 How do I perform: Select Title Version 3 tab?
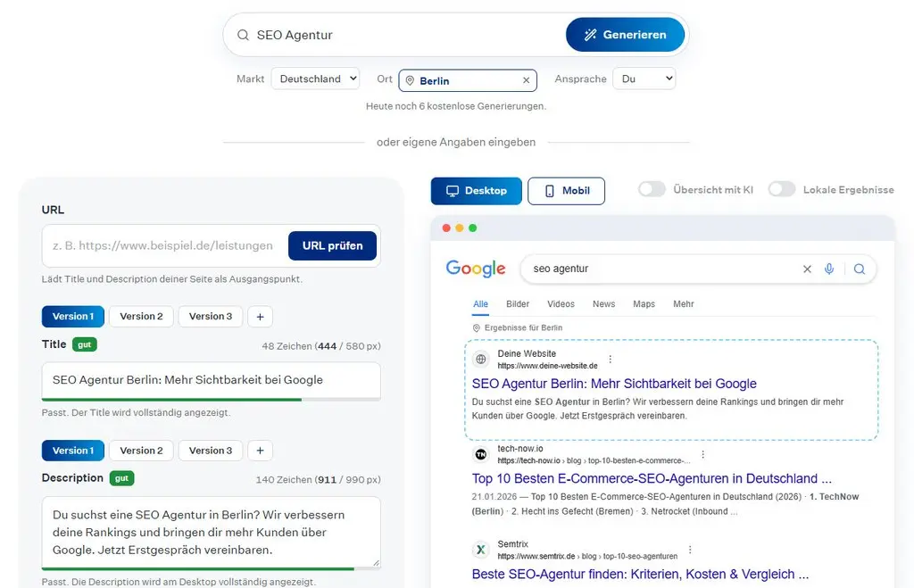[x=211, y=317]
